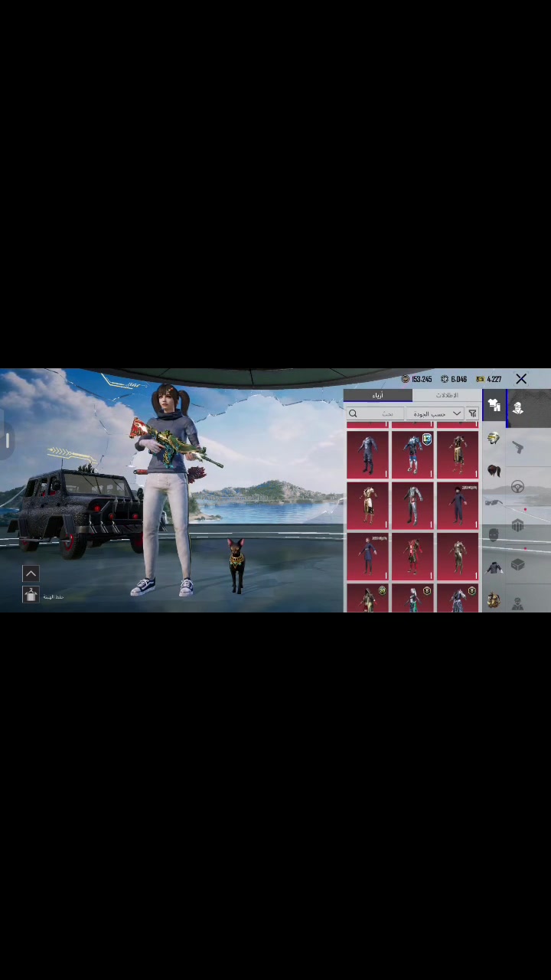Click the حفظ الهيئة save label
This screenshot has width=551, height=980.
[53, 596]
